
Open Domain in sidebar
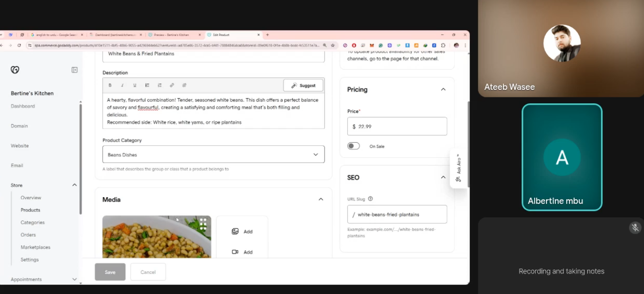pyautogui.click(x=19, y=126)
